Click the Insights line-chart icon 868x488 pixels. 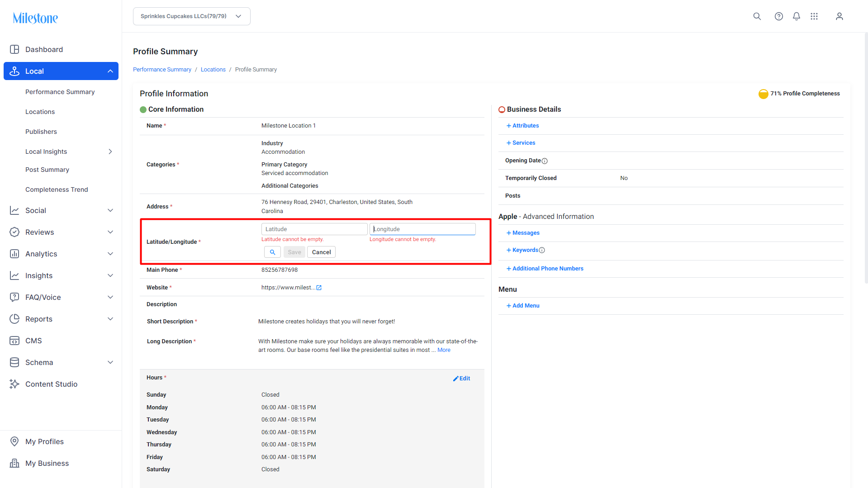(x=14, y=275)
